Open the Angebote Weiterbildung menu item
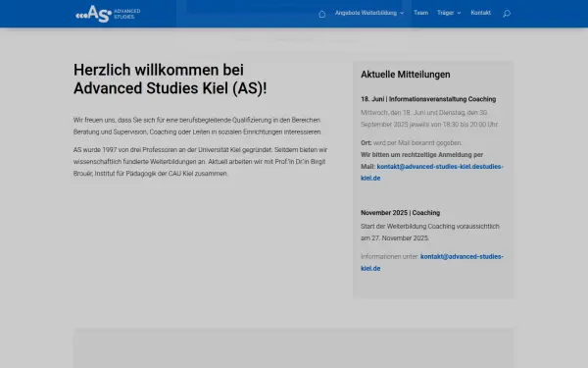 (366, 13)
